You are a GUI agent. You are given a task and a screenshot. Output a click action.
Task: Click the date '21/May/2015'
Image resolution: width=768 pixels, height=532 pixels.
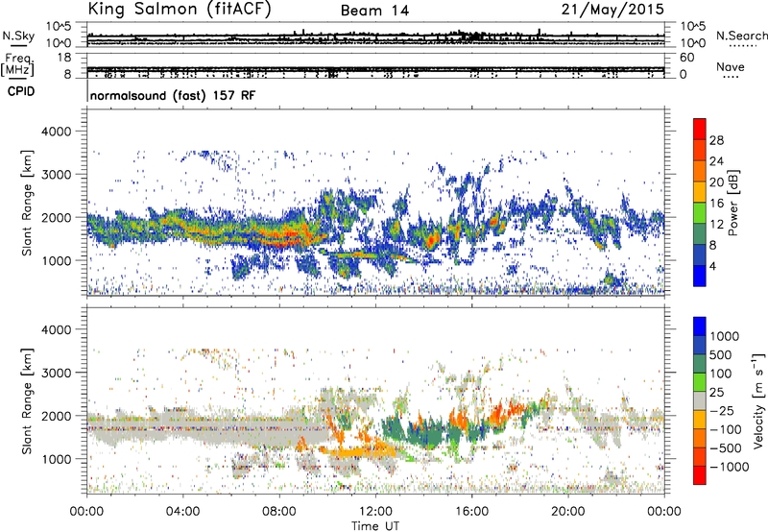pyautogui.click(x=612, y=10)
